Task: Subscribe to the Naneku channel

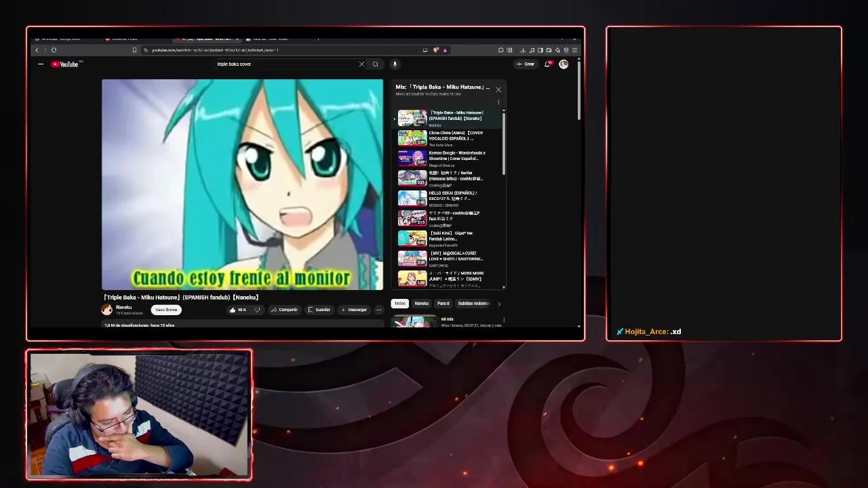Action: click(165, 310)
